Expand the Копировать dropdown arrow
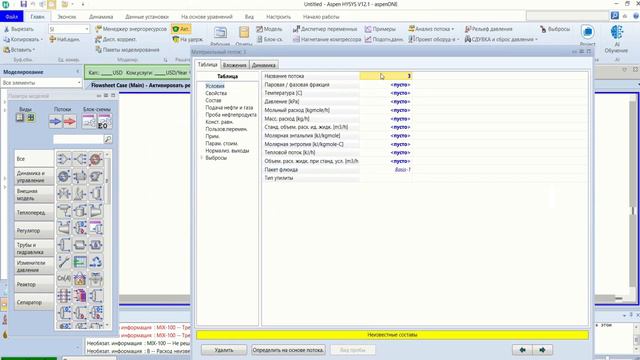 [x=42, y=40]
